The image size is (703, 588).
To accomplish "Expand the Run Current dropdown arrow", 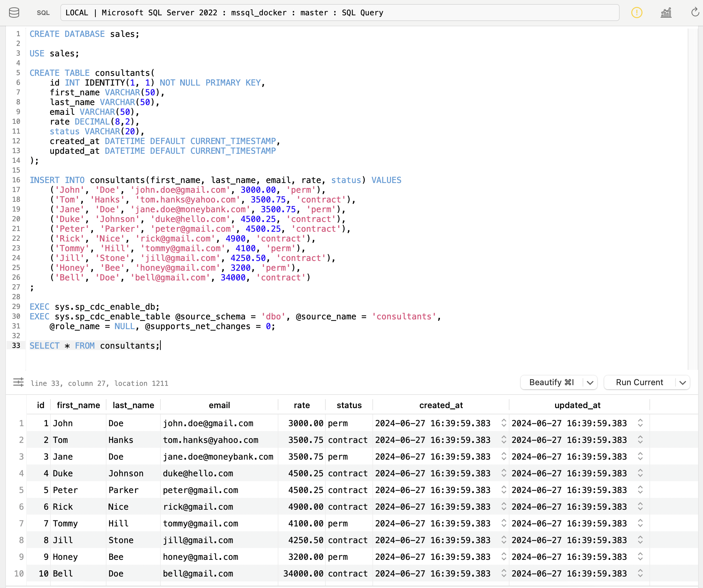I will [x=682, y=383].
